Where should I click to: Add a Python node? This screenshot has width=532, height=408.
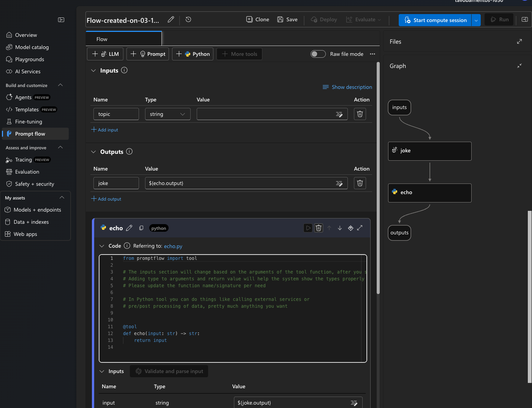click(193, 54)
